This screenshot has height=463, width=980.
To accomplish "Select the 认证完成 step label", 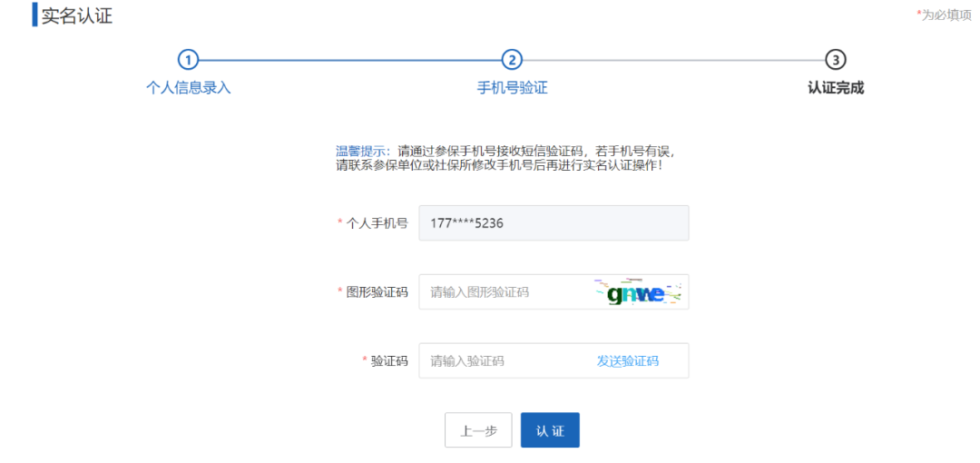I will pyautogui.click(x=836, y=87).
